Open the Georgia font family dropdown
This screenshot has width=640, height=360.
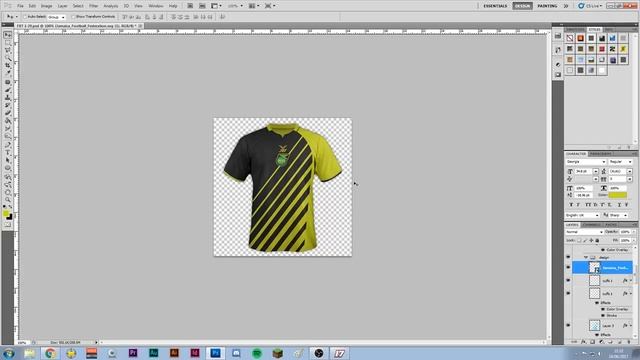click(585, 162)
